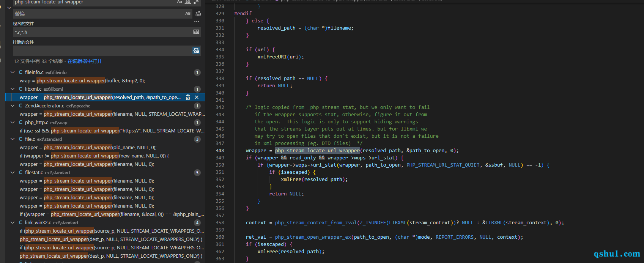
Task: Click replace icon on selected libxml.c match
Action: pos(188,97)
